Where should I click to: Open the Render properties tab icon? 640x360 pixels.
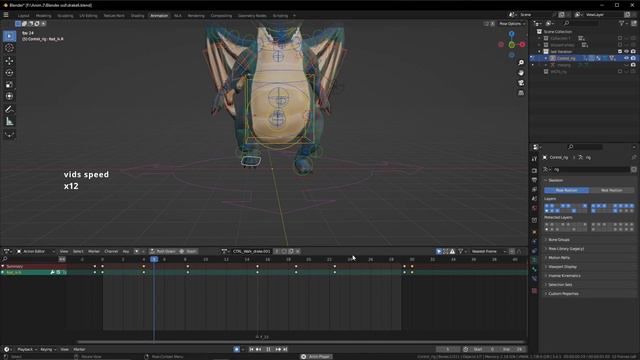(534, 171)
